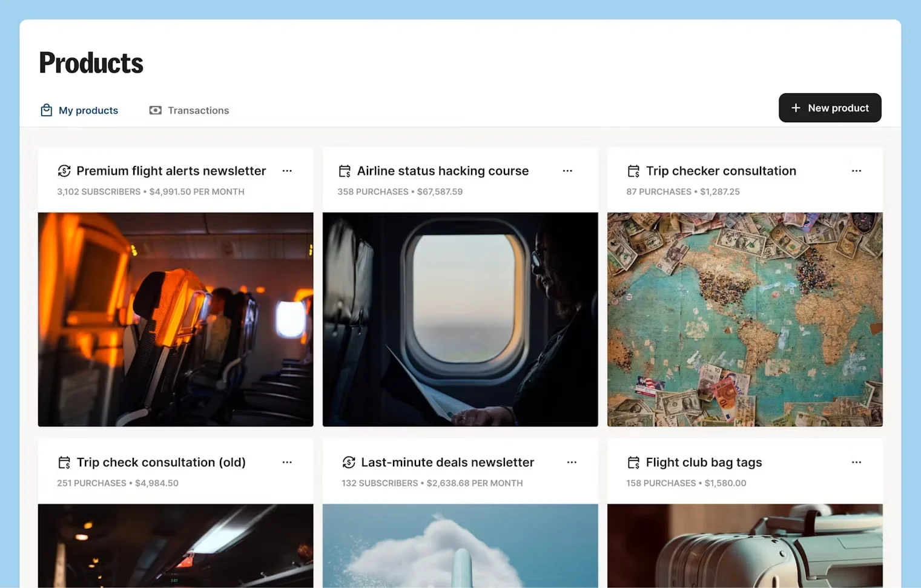
Task: Open more options for Trip checker consultation
Action: pos(856,171)
